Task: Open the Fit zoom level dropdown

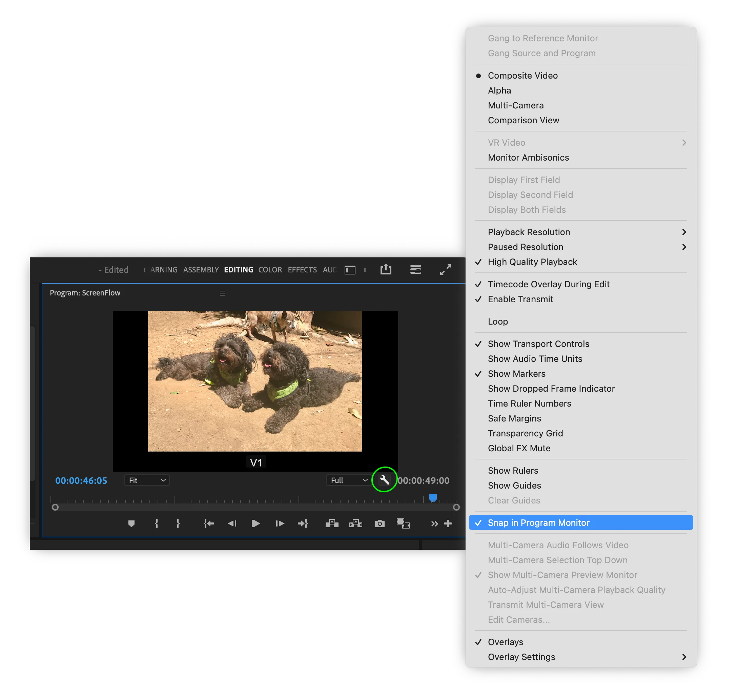Action: [x=147, y=480]
